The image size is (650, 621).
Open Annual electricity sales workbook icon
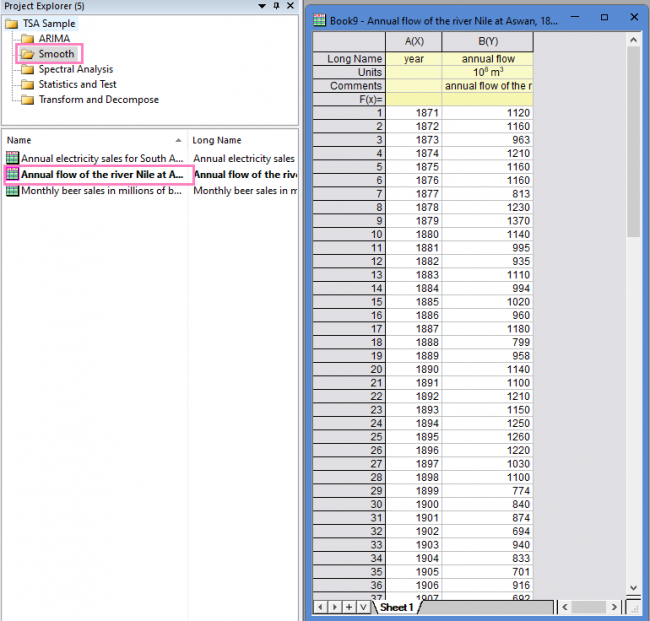pyautogui.click(x=12, y=158)
